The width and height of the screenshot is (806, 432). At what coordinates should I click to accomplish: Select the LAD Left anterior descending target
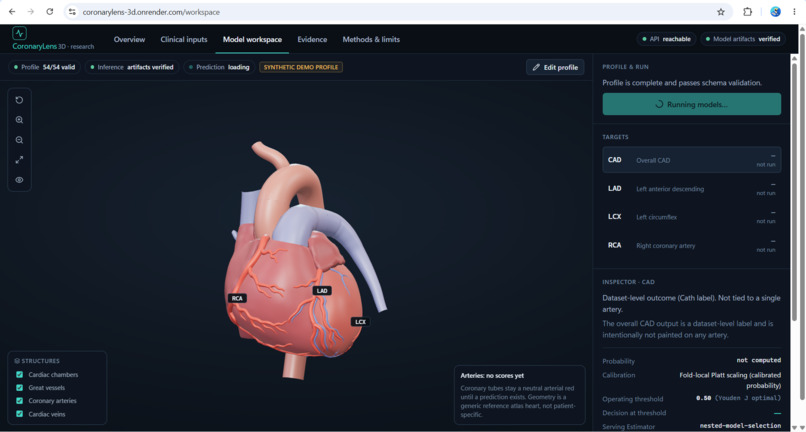[x=691, y=189]
